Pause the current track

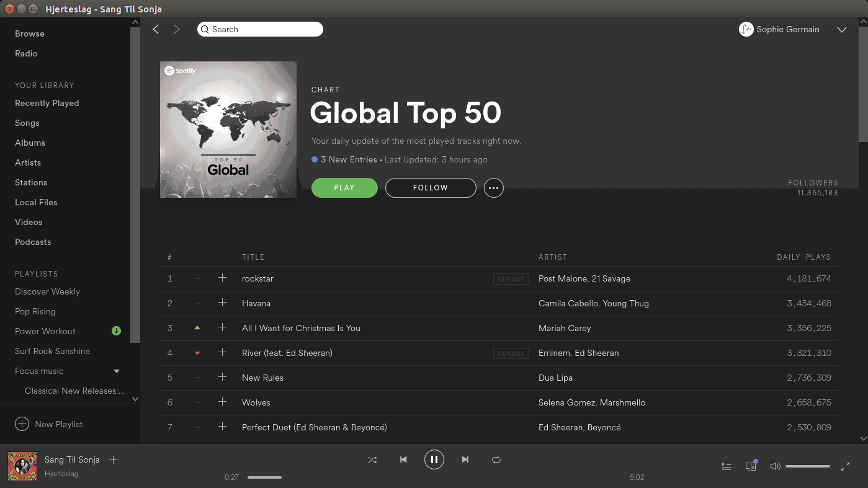434,459
